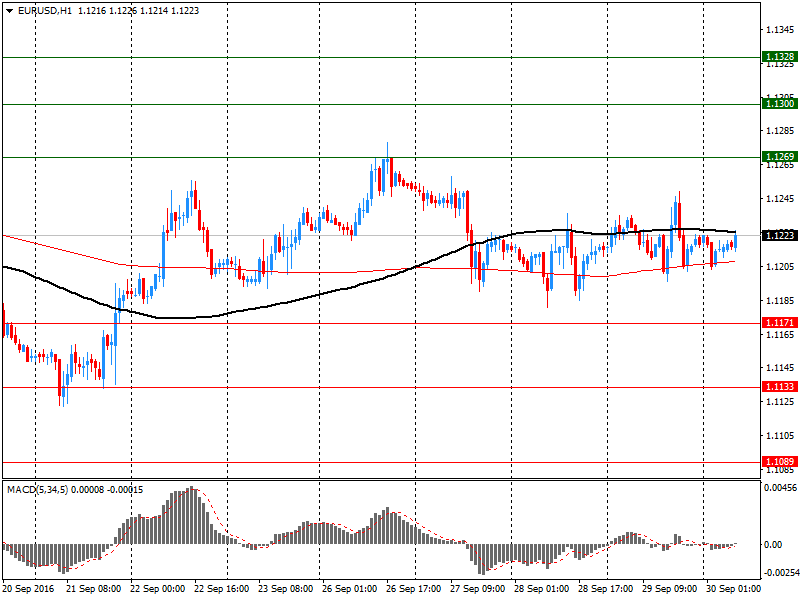Select the 1.1089 red support price label
The image size is (800, 600).
coord(780,462)
